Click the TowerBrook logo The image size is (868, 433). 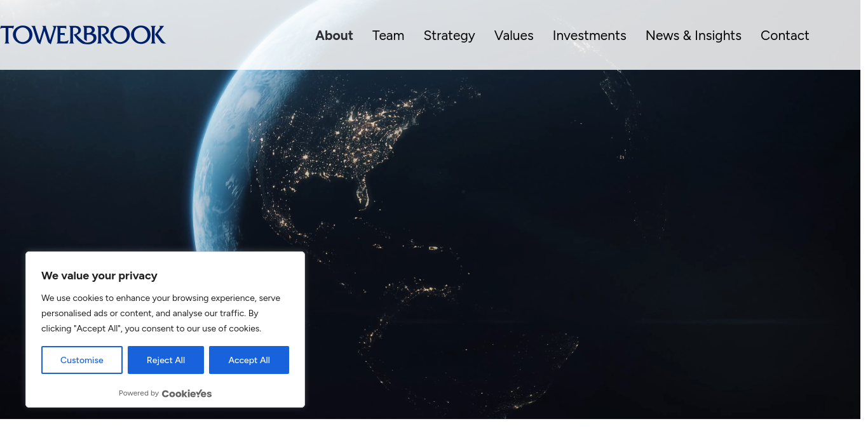click(83, 35)
